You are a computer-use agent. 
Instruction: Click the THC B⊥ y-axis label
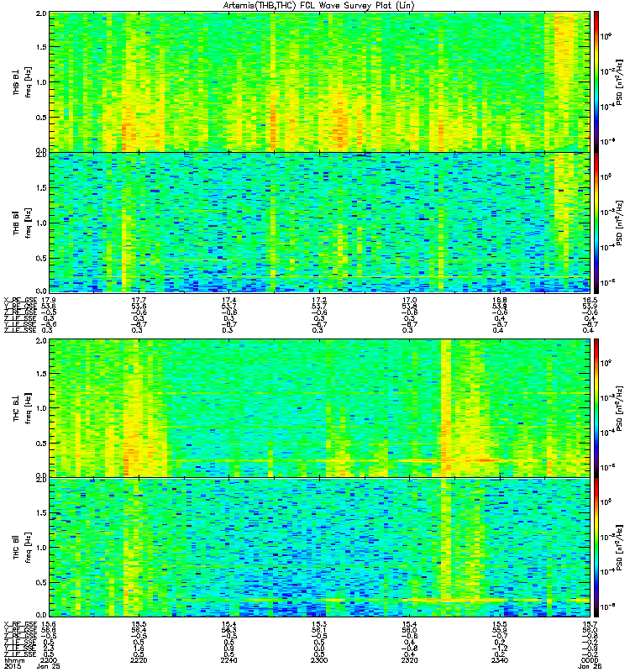(16, 408)
